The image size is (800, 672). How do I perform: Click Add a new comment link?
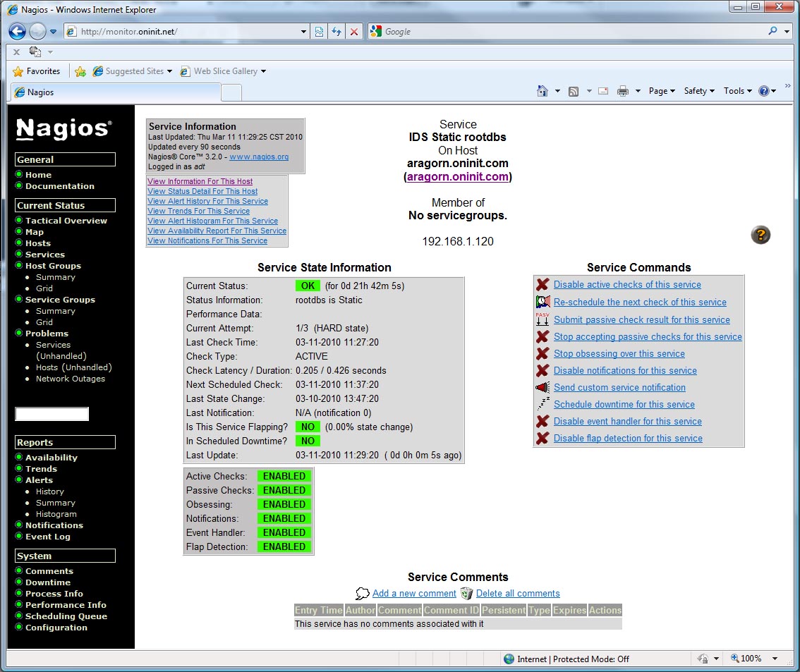click(x=414, y=594)
